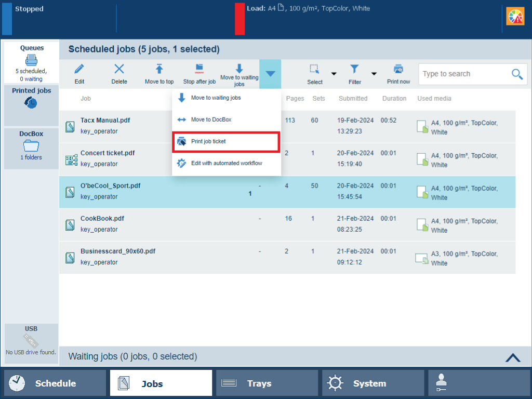
Task: Click the color wheel icon at top right
Action: 515,17
